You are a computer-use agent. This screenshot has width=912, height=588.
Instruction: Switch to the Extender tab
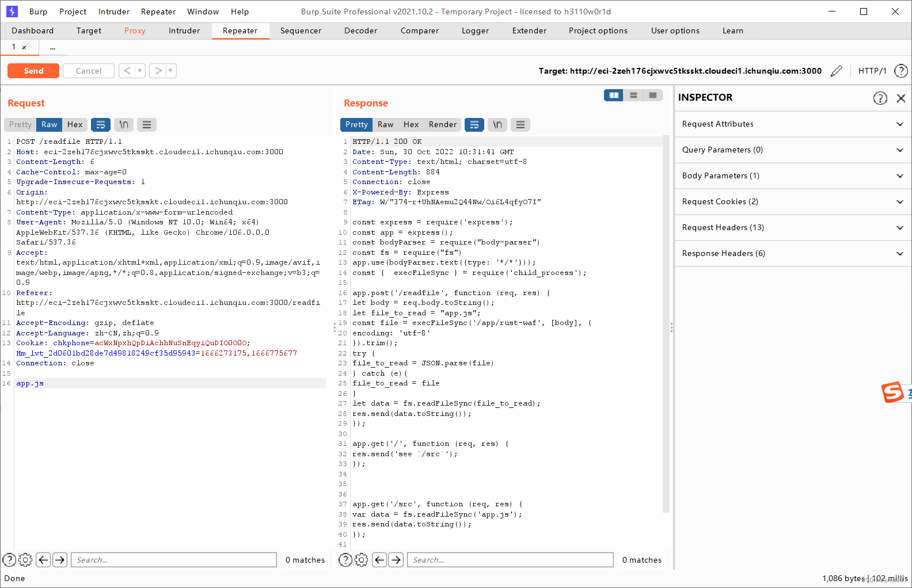coord(530,31)
